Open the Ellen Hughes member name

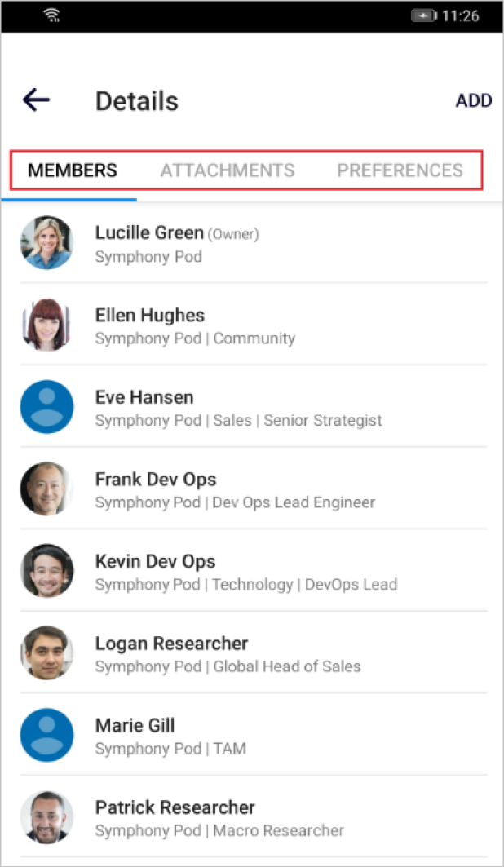150,315
